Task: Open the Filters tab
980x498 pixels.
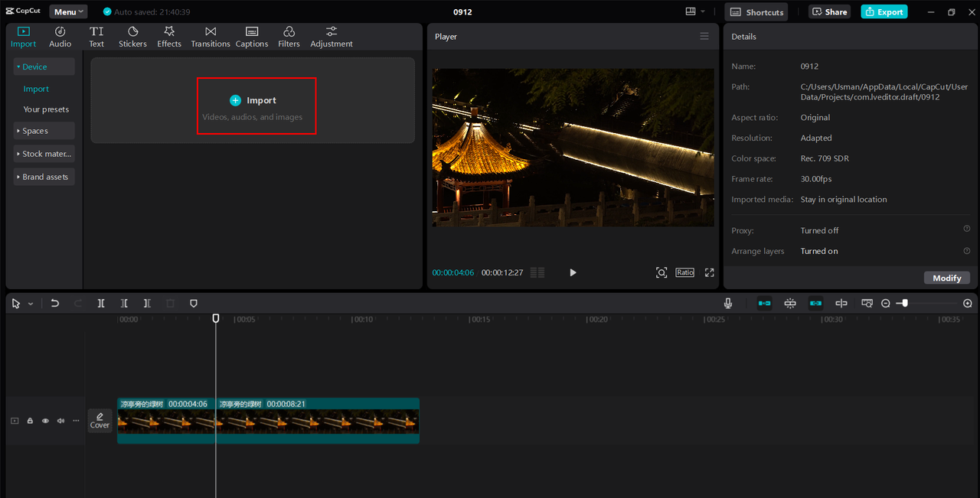Action: click(x=289, y=37)
